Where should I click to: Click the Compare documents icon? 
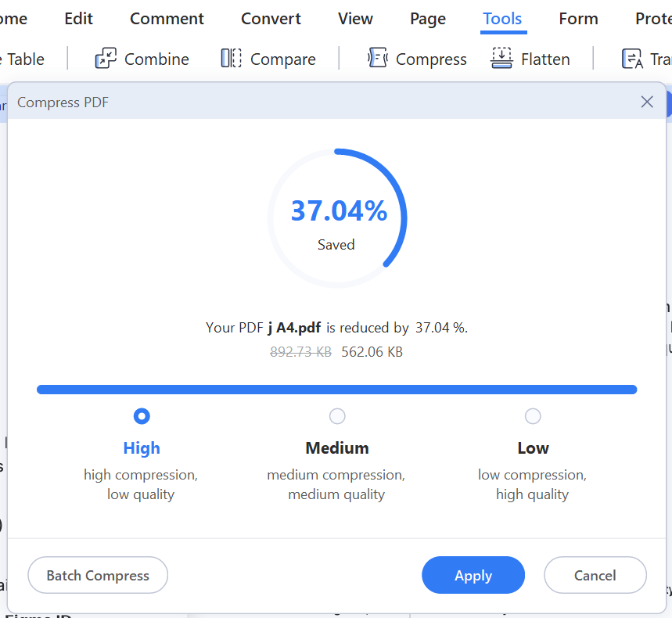(x=232, y=59)
